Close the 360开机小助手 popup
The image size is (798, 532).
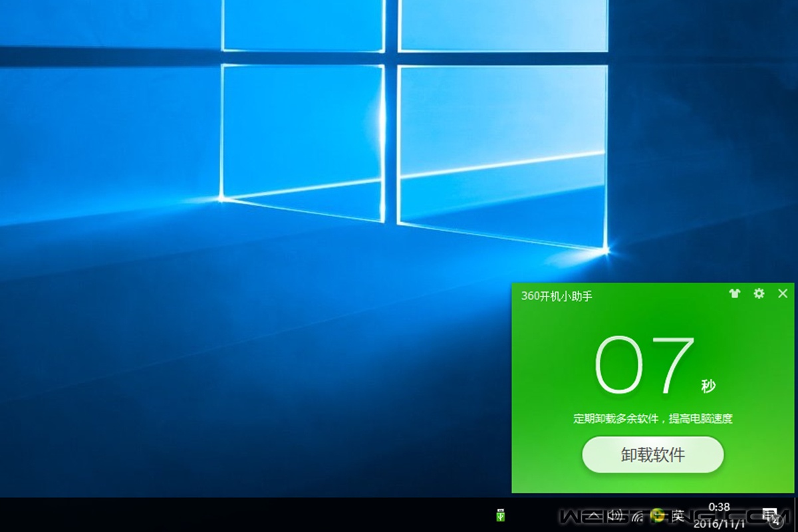click(783, 293)
